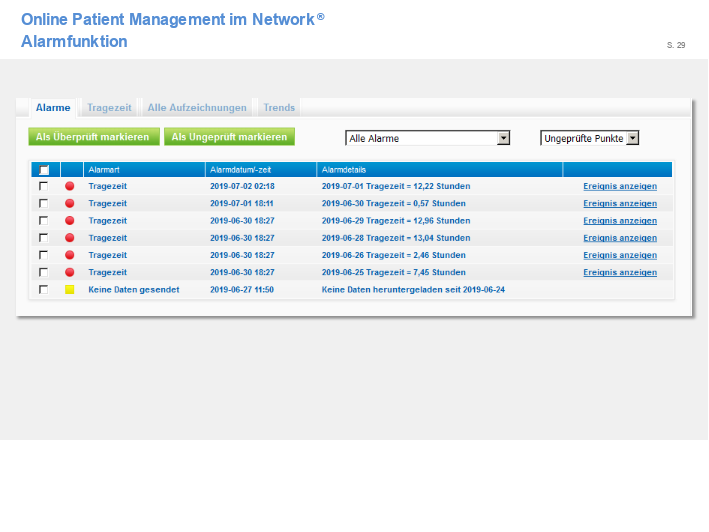Open Ereignis anzeigen for 2019-07-02 alarm
This screenshot has width=709, height=532.
(620, 186)
